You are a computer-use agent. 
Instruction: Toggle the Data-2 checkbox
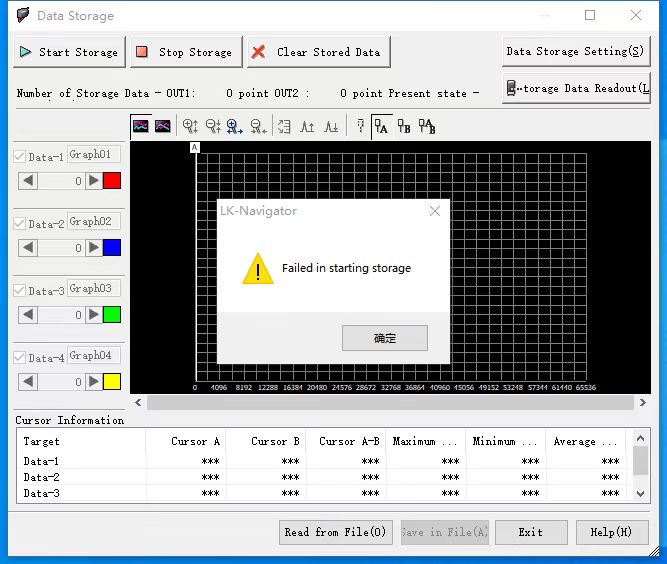(20, 224)
